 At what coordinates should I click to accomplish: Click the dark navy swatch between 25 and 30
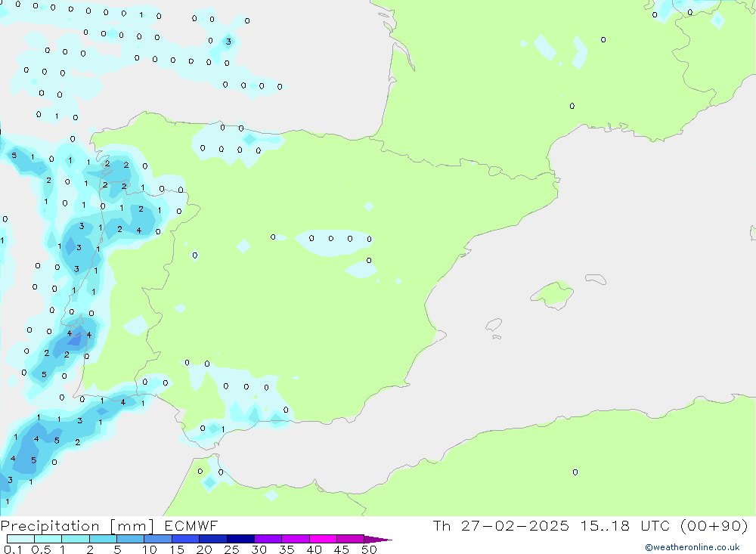(x=240, y=539)
